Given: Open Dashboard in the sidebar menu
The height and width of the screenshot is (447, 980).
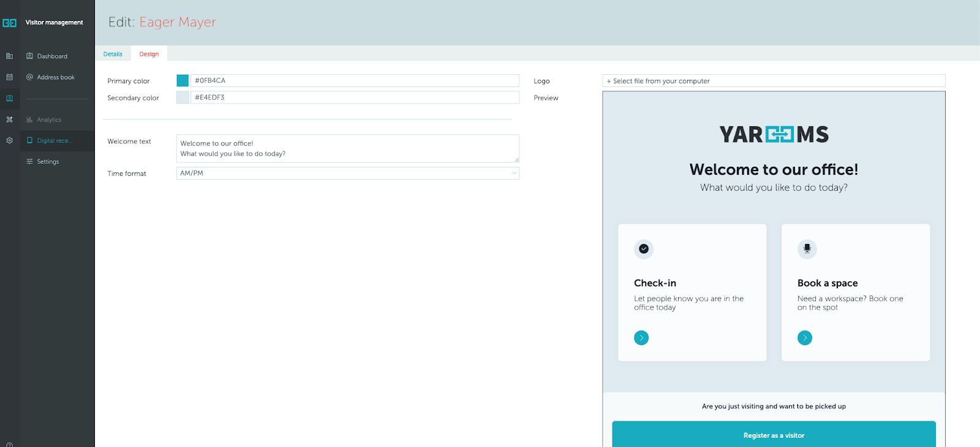Looking at the screenshot, I should click(x=52, y=56).
